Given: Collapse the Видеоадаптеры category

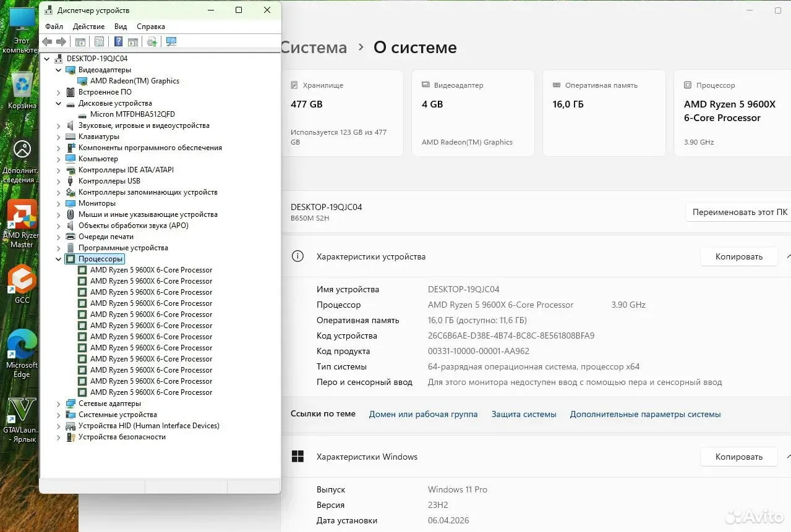Looking at the screenshot, I should point(59,70).
